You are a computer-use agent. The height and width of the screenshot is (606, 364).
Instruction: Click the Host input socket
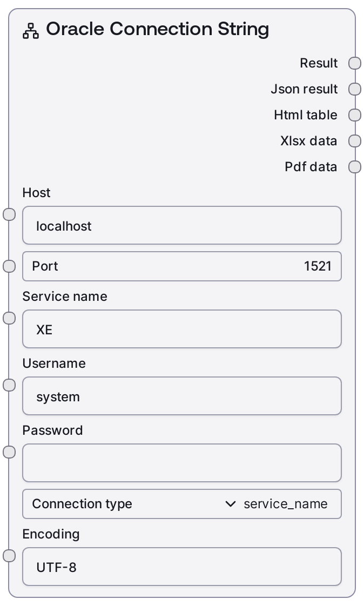coord(9,214)
